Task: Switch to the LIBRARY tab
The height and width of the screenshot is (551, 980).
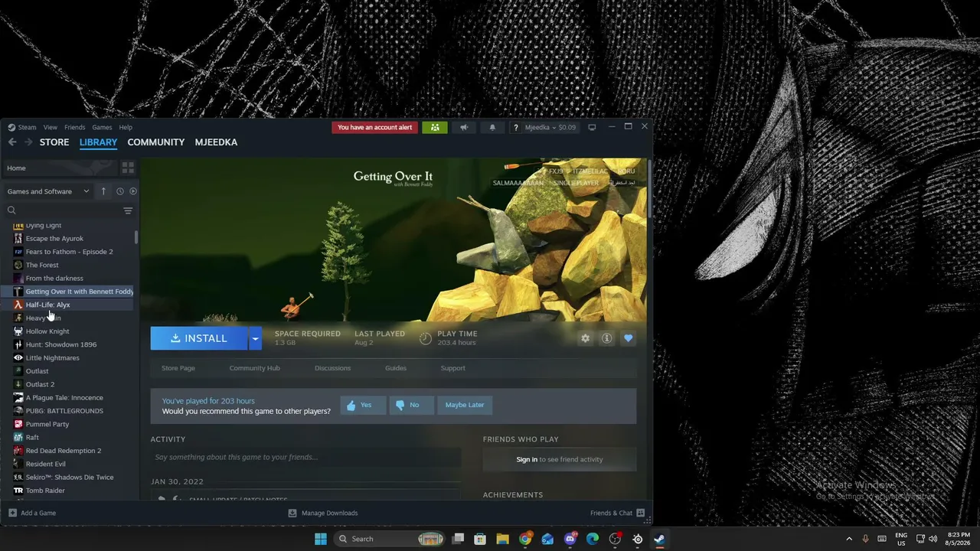Action: coord(98,142)
